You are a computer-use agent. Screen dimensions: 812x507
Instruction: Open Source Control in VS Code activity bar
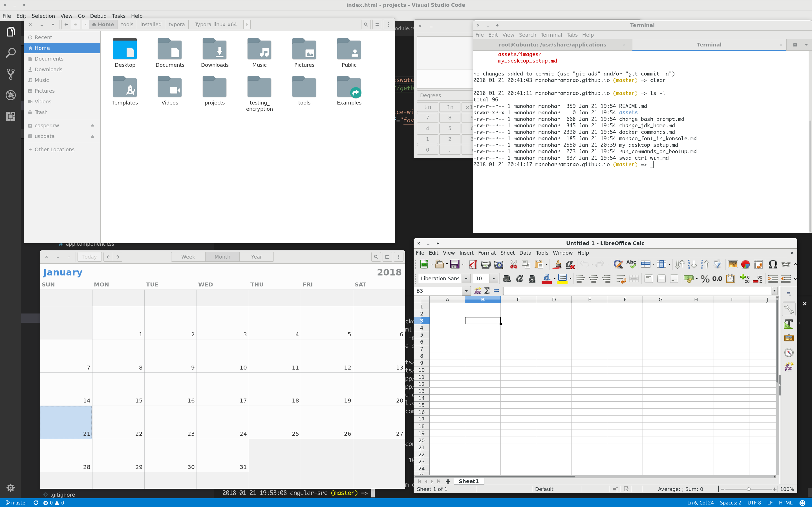11,74
